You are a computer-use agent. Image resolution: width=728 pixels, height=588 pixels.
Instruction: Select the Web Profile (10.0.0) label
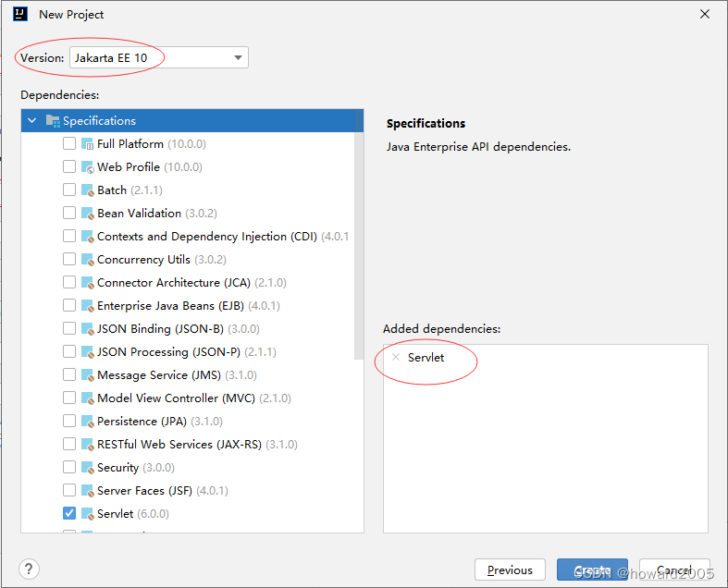pyautogui.click(x=150, y=167)
